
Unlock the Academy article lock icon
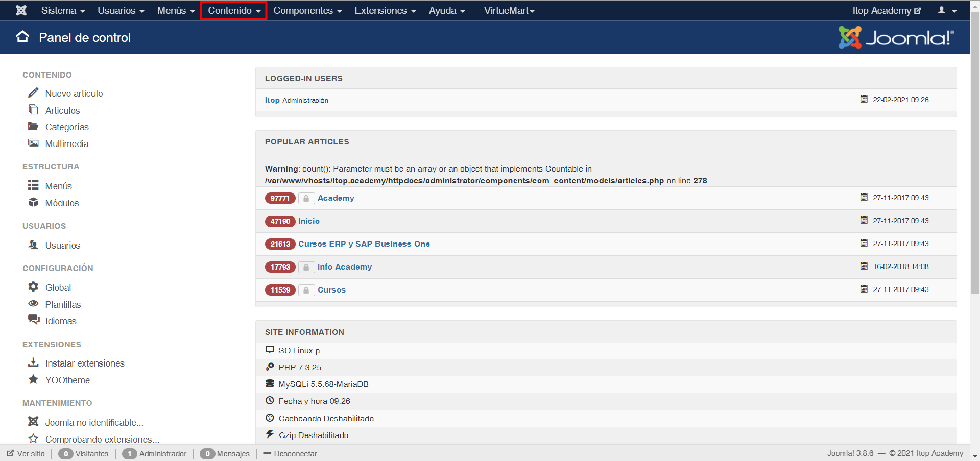pos(306,198)
